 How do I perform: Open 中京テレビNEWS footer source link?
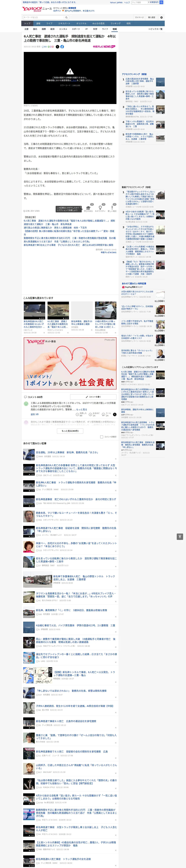[x=108, y=252]
